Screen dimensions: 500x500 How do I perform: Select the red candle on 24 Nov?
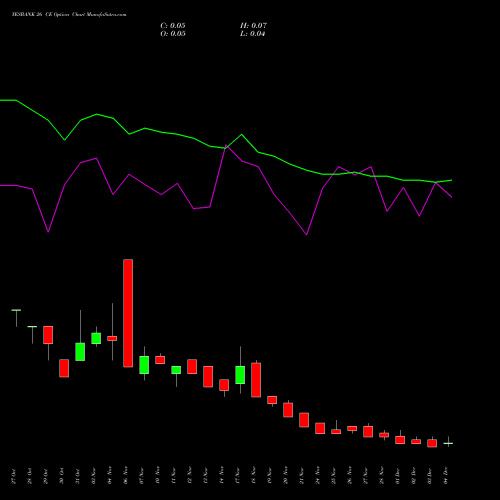pos(320,428)
